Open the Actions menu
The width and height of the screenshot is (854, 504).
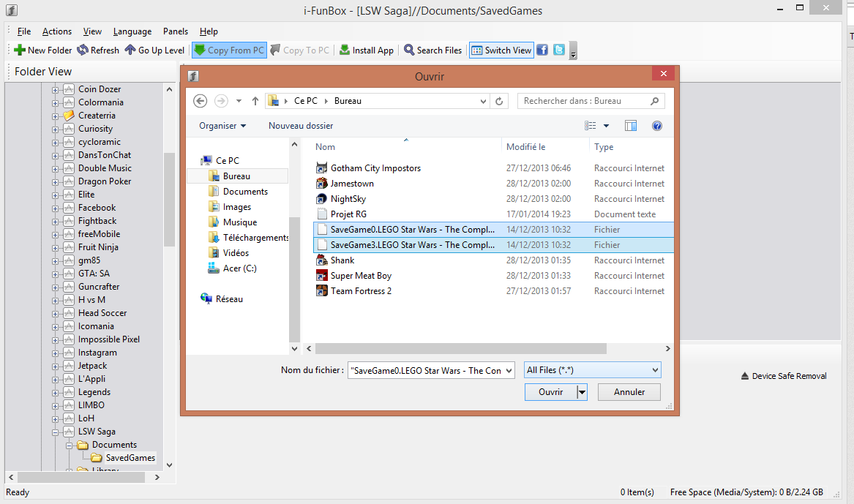[57, 31]
